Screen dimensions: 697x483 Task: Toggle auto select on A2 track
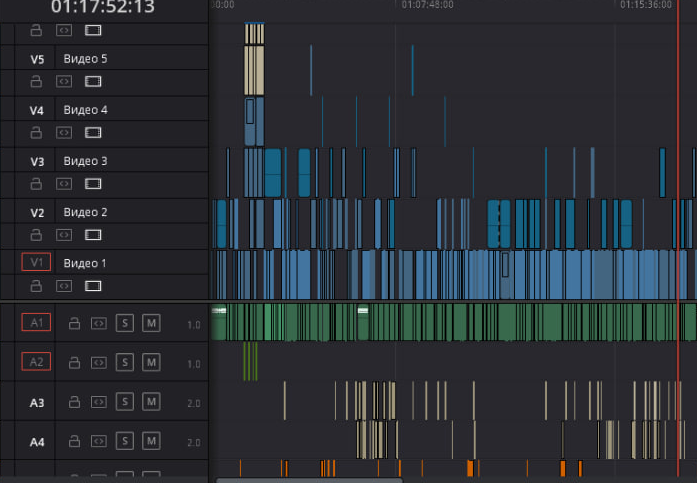click(x=99, y=363)
